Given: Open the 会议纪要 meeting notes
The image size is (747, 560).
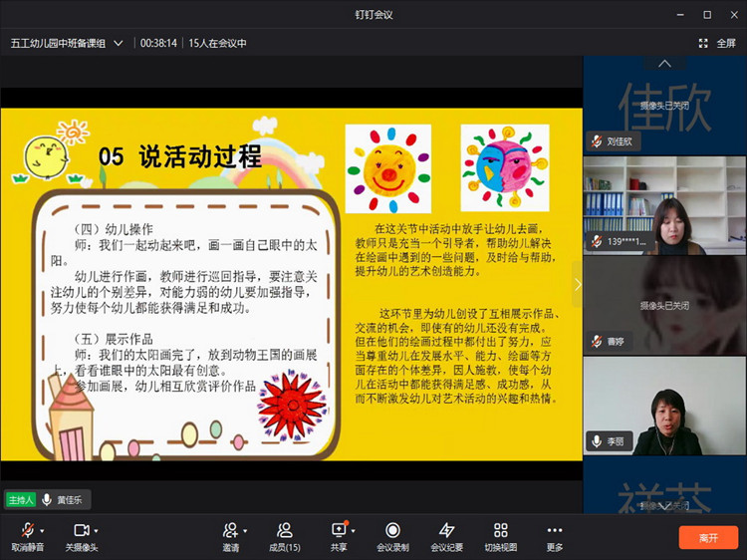Looking at the screenshot, I should pos(446,537).
